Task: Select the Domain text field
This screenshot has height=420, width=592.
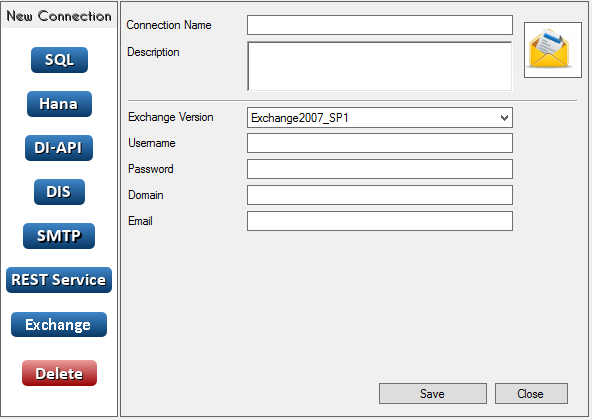Action: tap(380, 195)
